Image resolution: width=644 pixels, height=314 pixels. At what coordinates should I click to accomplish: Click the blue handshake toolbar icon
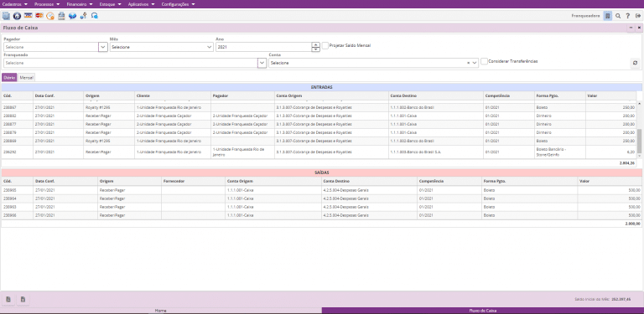tap(73, 16)
